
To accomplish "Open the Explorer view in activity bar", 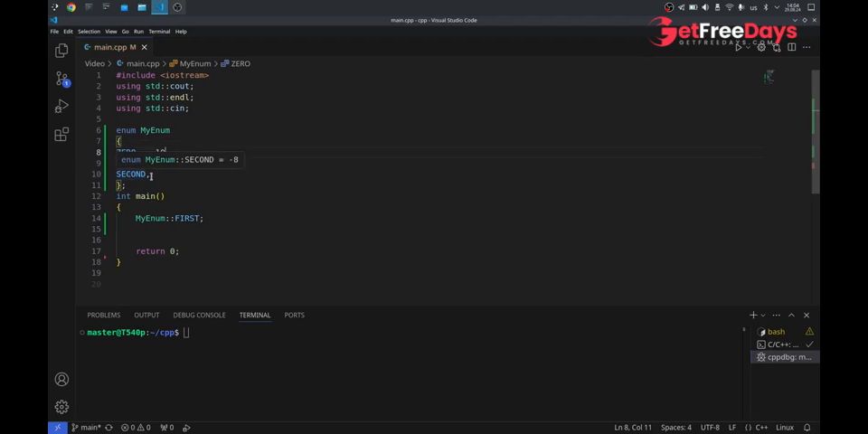I will click(61, 51).
